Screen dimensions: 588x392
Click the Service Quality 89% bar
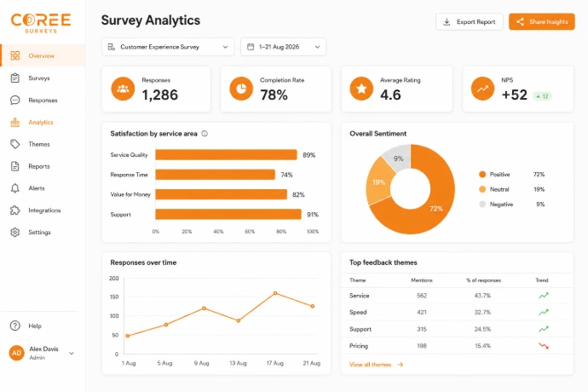point(226,155)
